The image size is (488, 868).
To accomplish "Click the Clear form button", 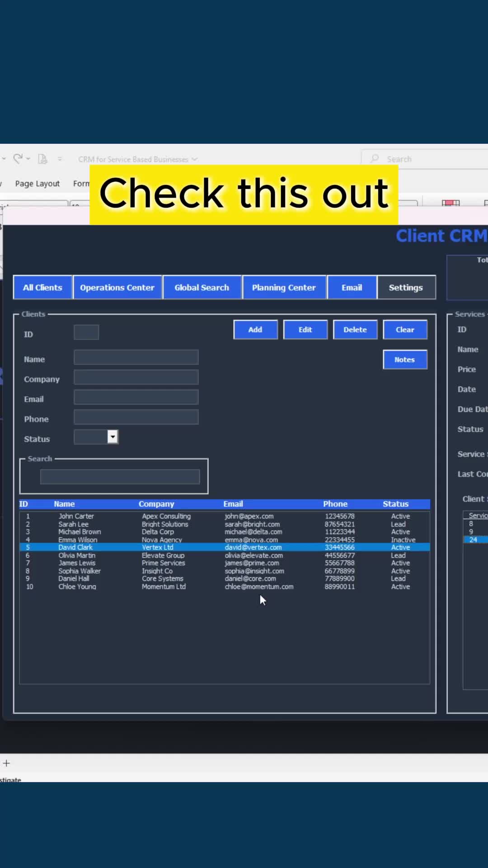I will 405,330.
